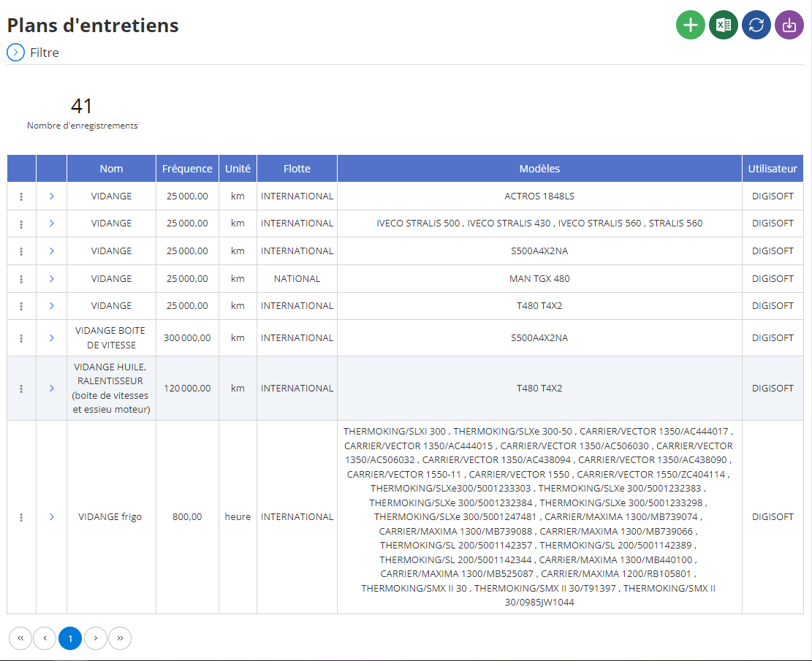This screenshot has width=812, height=661.
Task: Click the NATIONAL fleet cell
Action: (x=297, y=278)
